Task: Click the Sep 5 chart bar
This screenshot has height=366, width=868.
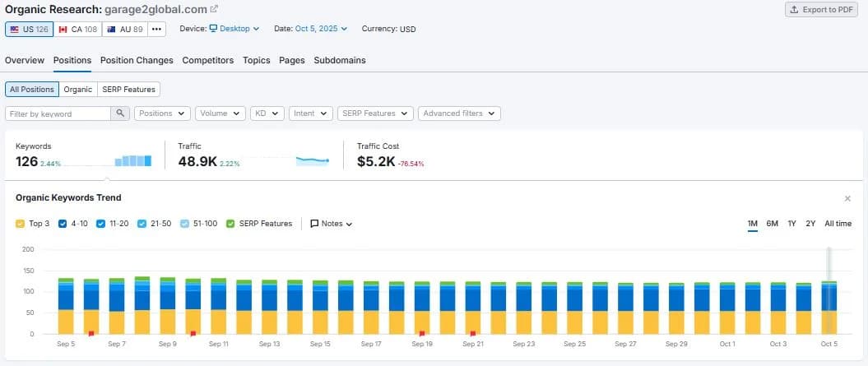Action: [66, 306]
